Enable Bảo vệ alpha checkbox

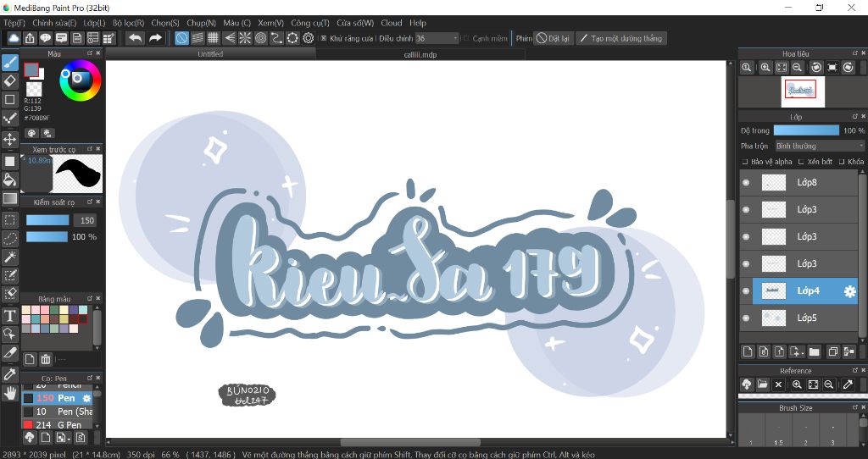click(745, 162)
